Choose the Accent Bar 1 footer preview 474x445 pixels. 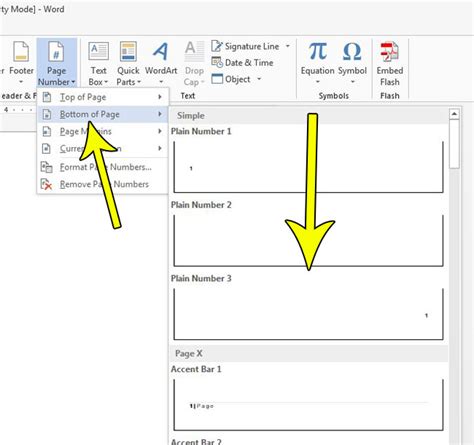click(x=308, y=405)
